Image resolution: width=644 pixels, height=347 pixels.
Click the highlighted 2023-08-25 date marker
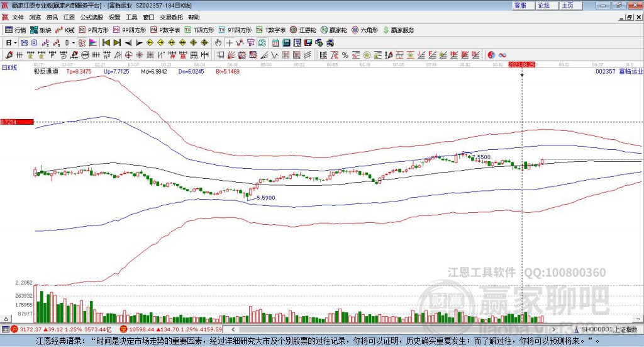click(521, 64)
